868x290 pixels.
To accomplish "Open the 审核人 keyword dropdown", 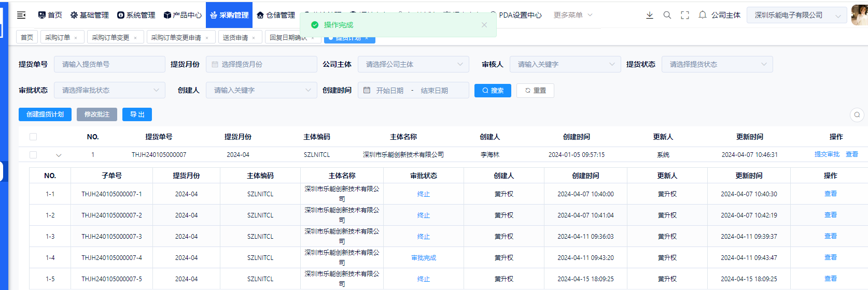I will coord(565,64).
